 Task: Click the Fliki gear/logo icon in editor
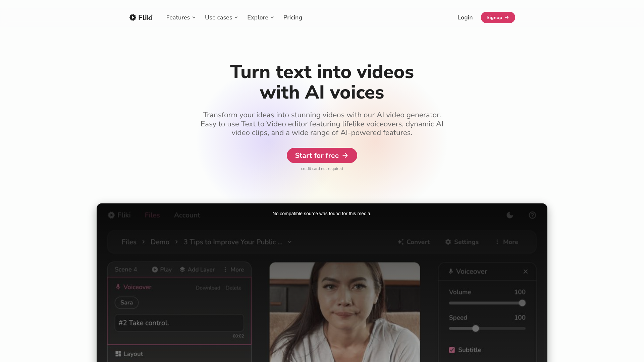[111, 215]
